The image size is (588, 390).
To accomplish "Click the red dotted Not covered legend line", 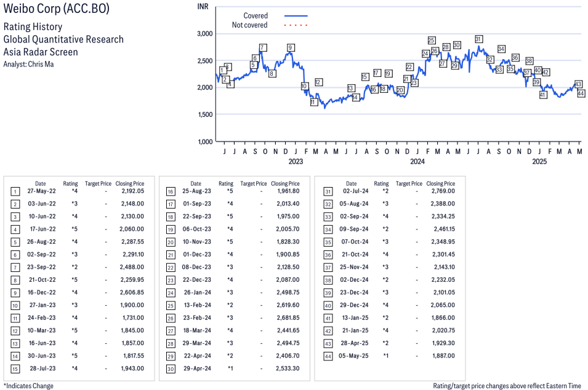I will coord(296,25).
